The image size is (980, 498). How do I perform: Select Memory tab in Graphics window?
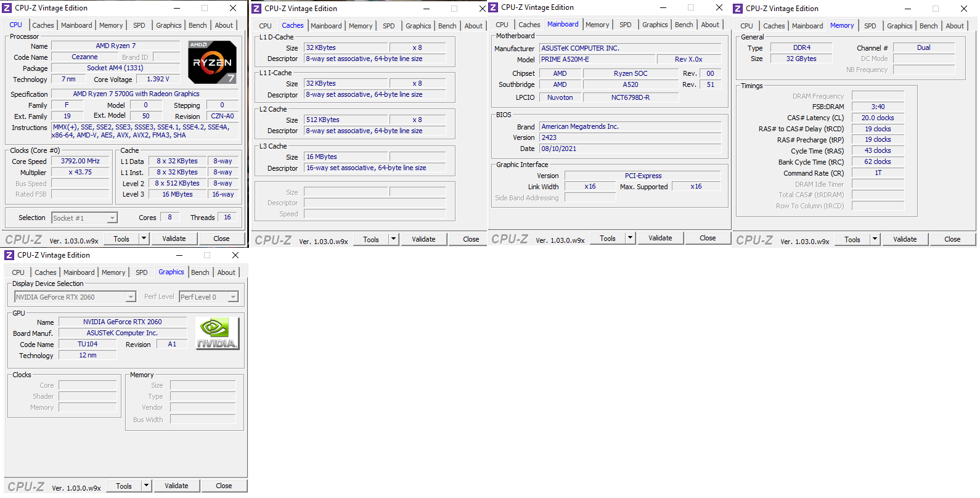pos(113,272)
